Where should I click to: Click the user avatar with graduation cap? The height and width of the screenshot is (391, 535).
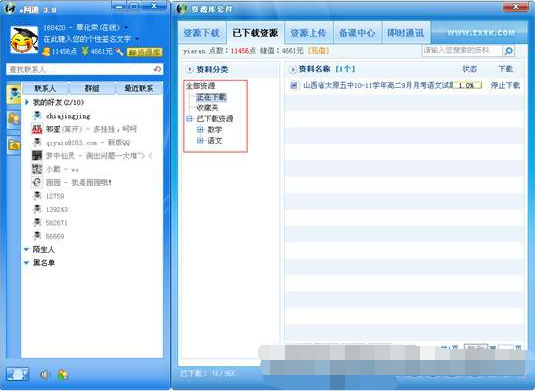pyautogui.click(x=24, y=40)
